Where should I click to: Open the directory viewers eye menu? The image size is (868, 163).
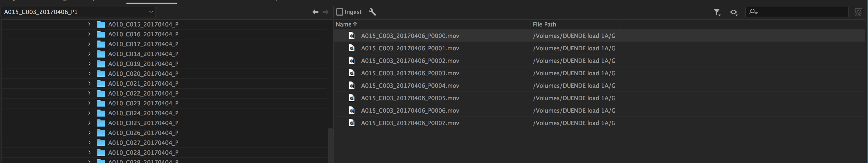[x=734, y=12]
